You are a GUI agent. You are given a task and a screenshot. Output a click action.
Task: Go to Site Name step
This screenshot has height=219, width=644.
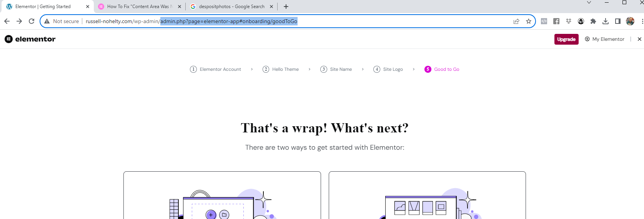(x=336, y=69)
